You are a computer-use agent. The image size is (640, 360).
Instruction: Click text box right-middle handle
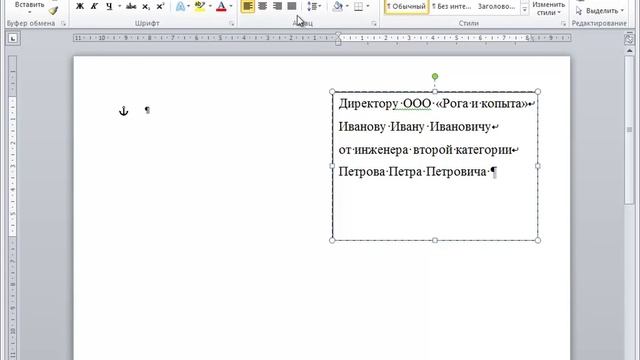pos(538,166)
